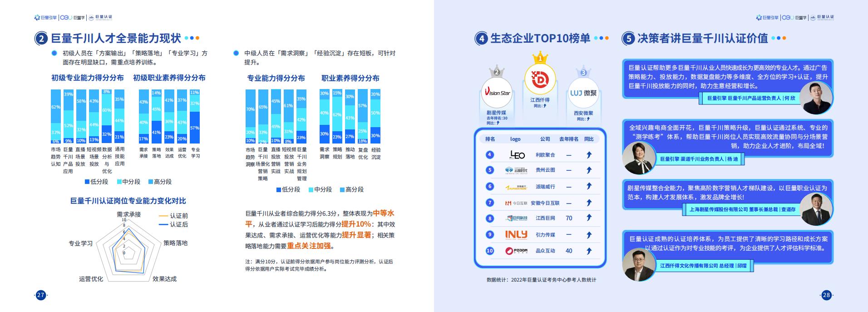This screenshot has height=312, width=868.
Task: Click the 市场趋势认知 bar in 初级专业能力 chart
Action: click(x=55, y=117)
